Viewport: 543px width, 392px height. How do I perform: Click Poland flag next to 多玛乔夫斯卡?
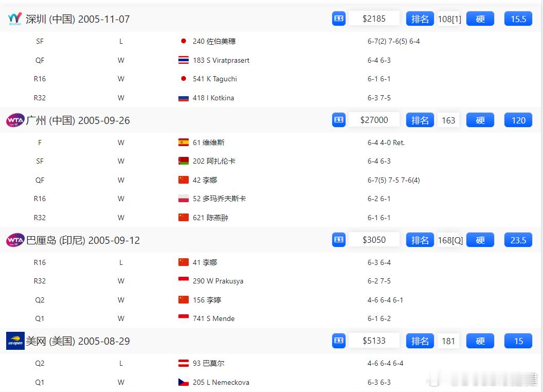[x=184, y=199]
